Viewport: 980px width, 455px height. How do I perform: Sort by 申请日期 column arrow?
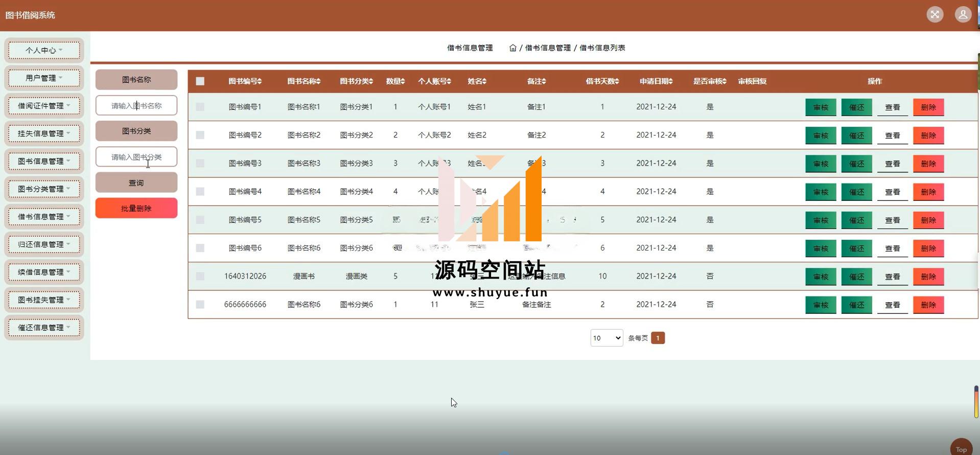[x=670, y=81]
